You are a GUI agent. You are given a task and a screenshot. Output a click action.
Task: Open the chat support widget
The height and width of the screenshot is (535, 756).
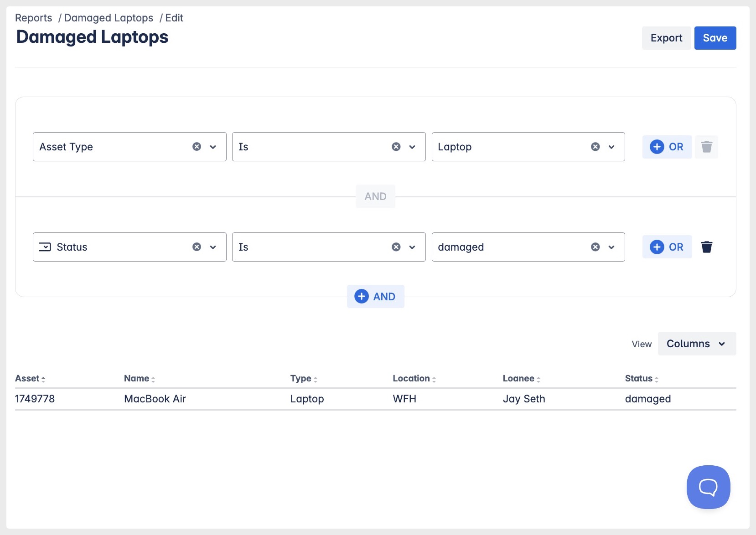[708, 487]
